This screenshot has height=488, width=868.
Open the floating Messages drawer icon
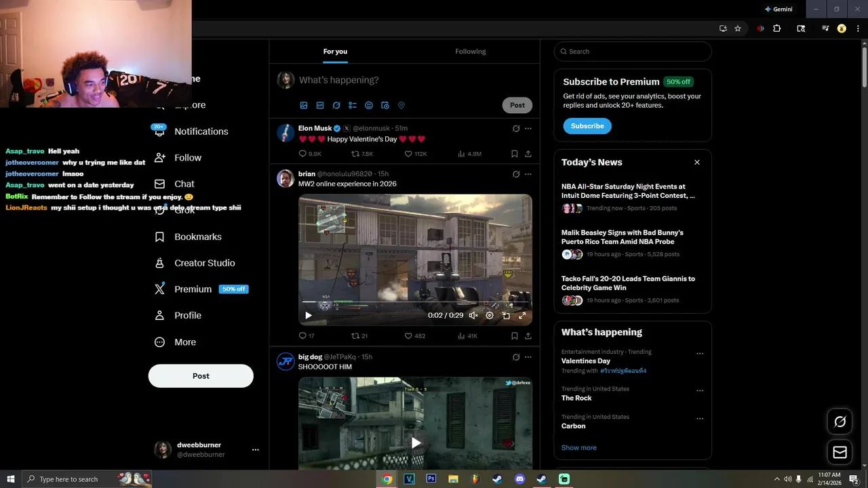pos(840,452)
